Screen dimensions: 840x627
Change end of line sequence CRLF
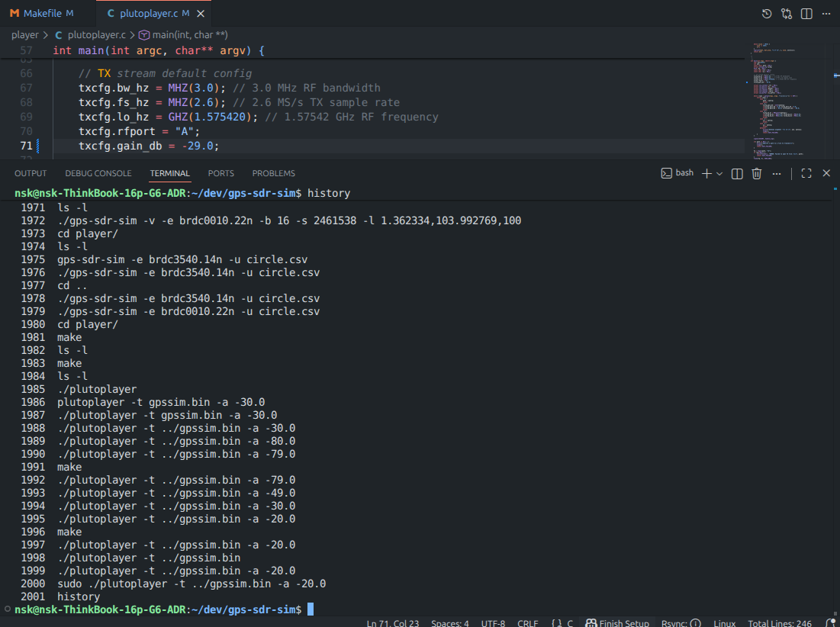click(x=528, y=623)
